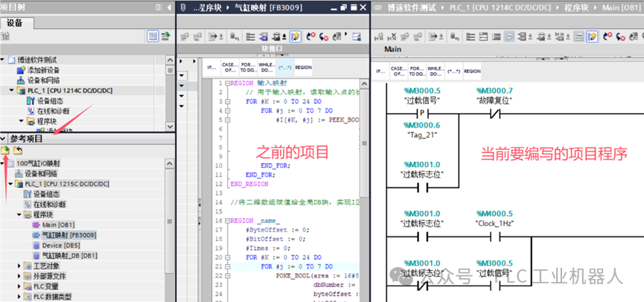This screenshot has width=644, height=302.
Task: Open a reference project using the folder icon
Action: click(5, 150)
